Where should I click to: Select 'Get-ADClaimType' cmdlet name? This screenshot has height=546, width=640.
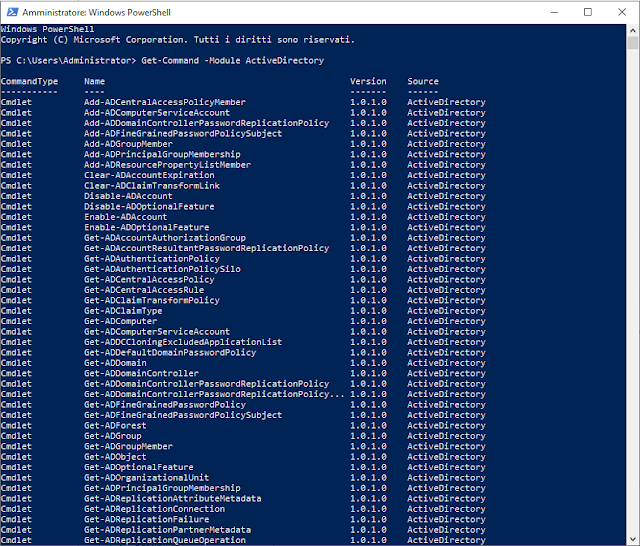click(x=123, y=311)
